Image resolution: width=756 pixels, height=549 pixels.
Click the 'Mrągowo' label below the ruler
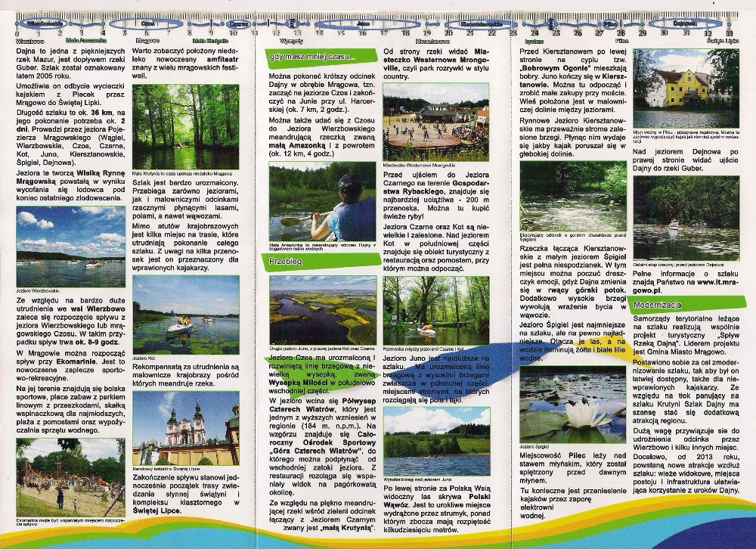(147, 40)
